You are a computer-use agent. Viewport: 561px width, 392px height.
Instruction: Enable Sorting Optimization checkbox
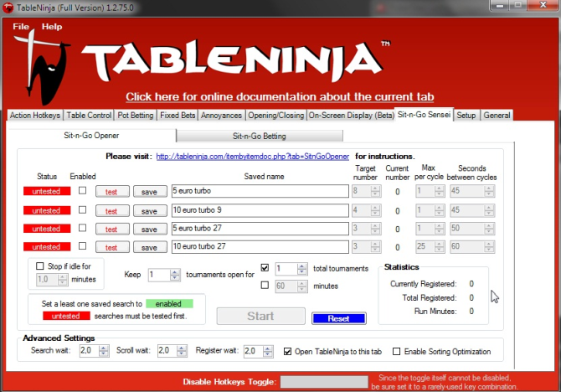click(x=396, y=352)
